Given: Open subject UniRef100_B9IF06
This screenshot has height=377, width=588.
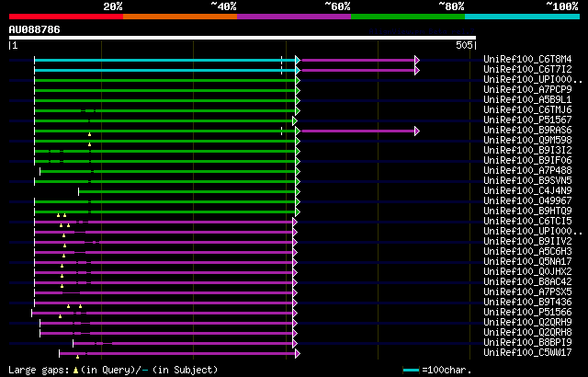Looking at the screenshot, I should 527,161.
